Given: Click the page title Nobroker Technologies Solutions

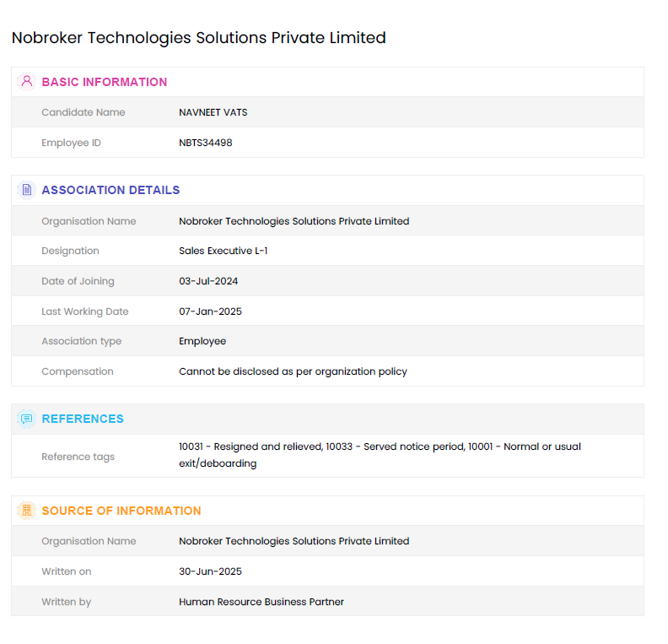Looking at the screenshot, I should 198,38.
